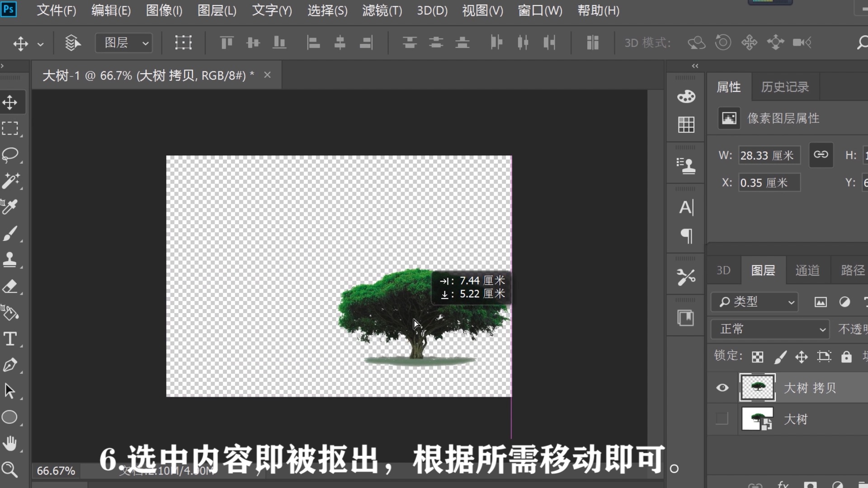Viewport: 868px width, 488px height.
Task: Align horizontal centers in options bar
Action: tap(340, 43)
